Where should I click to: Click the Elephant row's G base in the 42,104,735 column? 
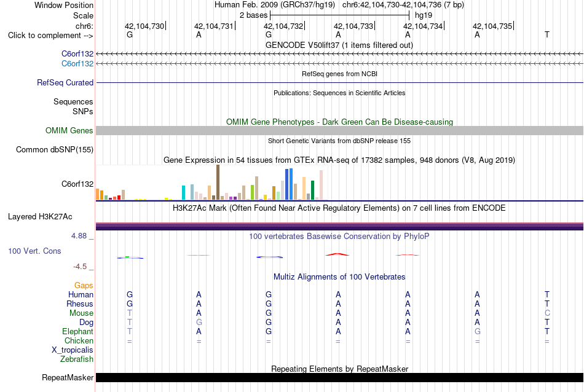pyautogui.click(x=477, y=331)
